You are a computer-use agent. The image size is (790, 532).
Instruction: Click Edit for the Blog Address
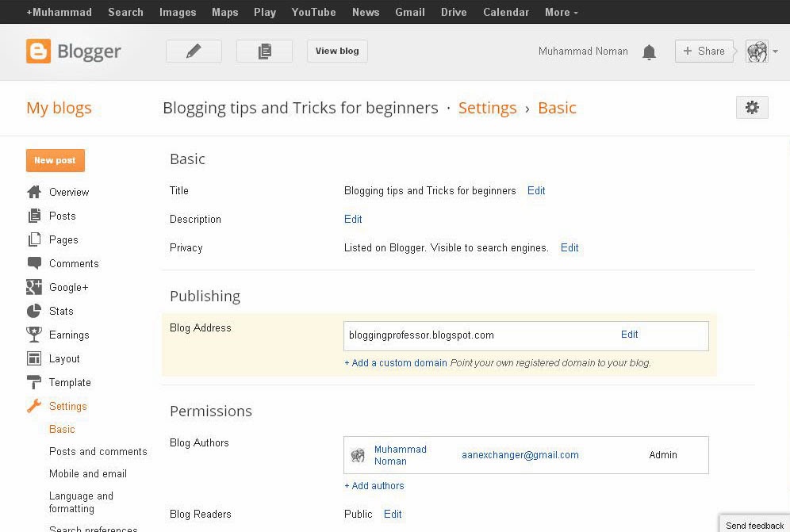tap(629, 334)
